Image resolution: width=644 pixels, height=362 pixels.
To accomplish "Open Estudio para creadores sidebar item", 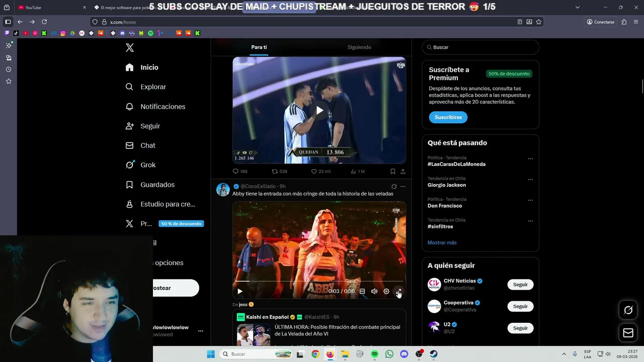I will pyautogui.click(x=160, y=204).
